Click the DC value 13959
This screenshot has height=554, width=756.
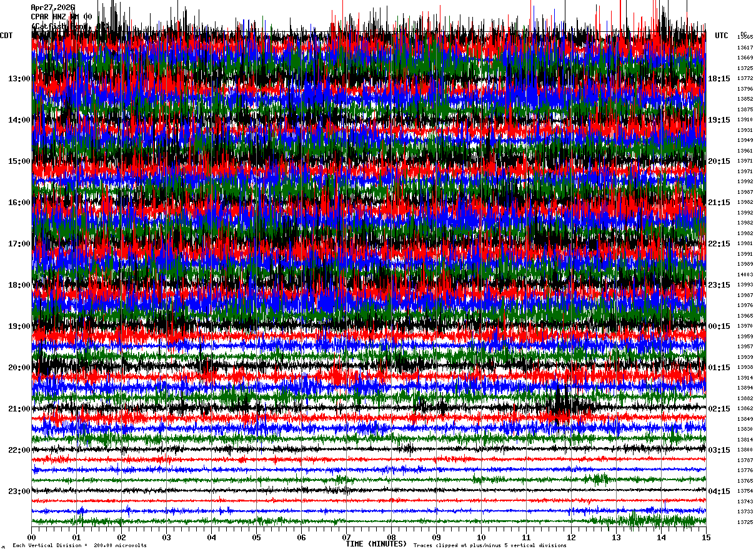(x=745, y=336)
